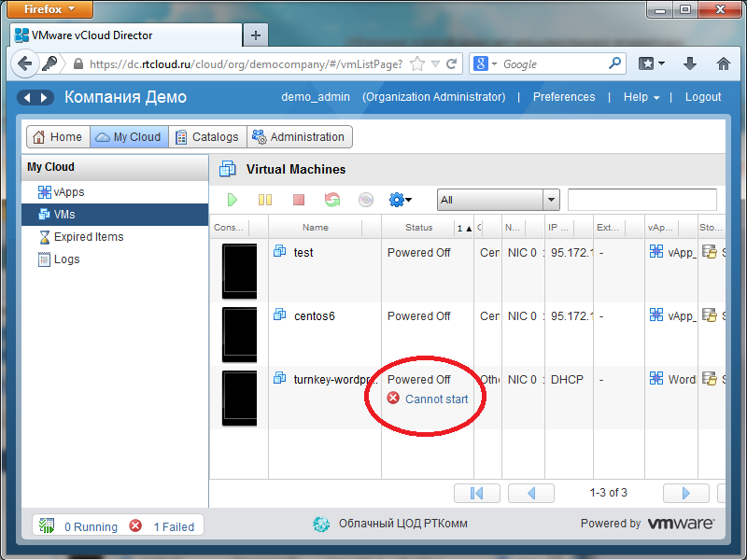Go to first page of VM list
This screenshot has width=747, height=560.
[x=477, y=494]
